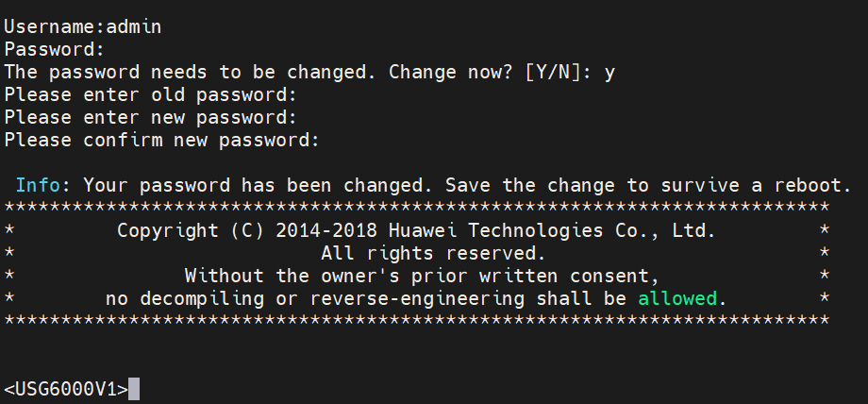Click the "Username:" label

click(x=54, y=26)
